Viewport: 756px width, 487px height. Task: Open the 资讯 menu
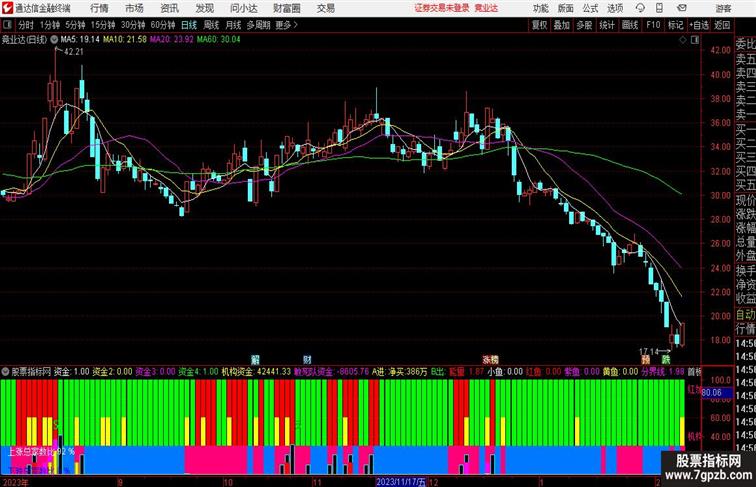click(170, 8)
